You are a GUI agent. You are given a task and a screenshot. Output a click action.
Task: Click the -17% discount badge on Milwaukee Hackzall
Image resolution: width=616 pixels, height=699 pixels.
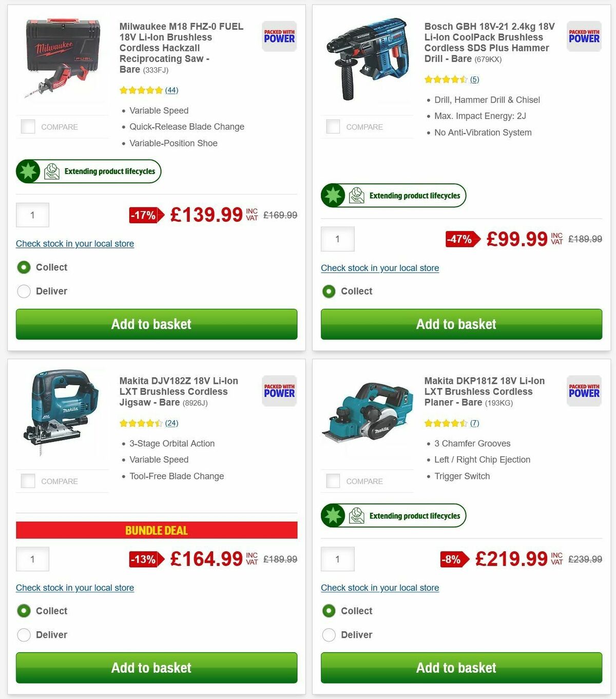pyautogui.click(x=144, y=215)
